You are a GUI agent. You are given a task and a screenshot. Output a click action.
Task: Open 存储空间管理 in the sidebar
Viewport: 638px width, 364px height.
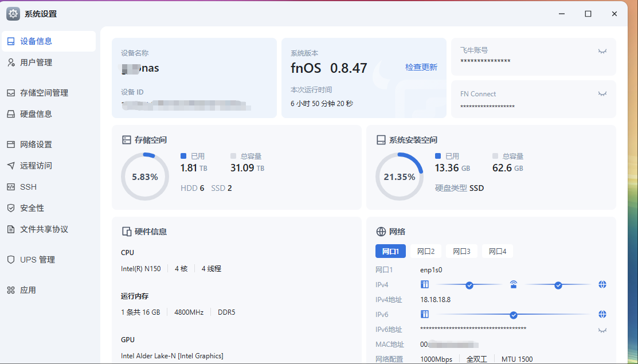click(48, 93)
